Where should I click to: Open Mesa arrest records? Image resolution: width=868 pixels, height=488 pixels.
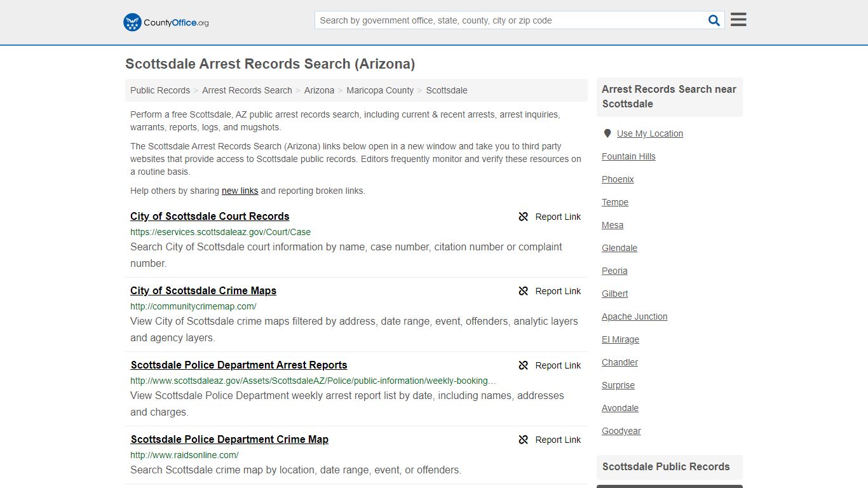pos(613,225)
